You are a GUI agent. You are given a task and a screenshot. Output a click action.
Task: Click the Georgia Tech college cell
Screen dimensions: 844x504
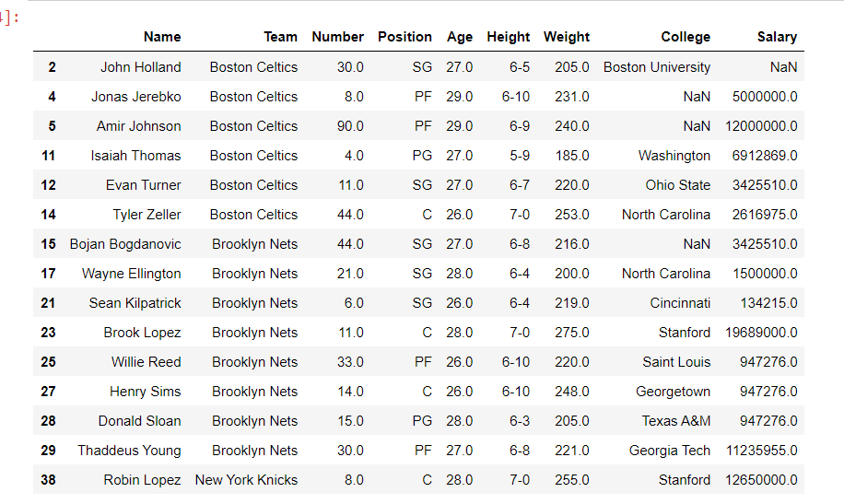pos(670,451)
